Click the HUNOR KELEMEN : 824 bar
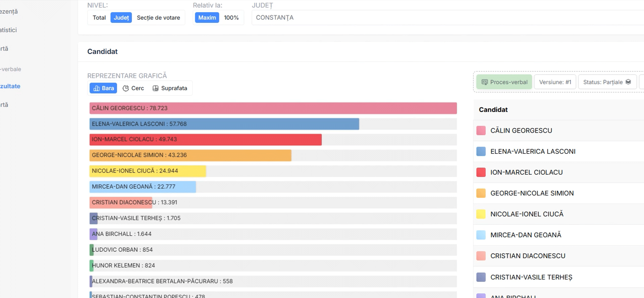 (92, 265)
